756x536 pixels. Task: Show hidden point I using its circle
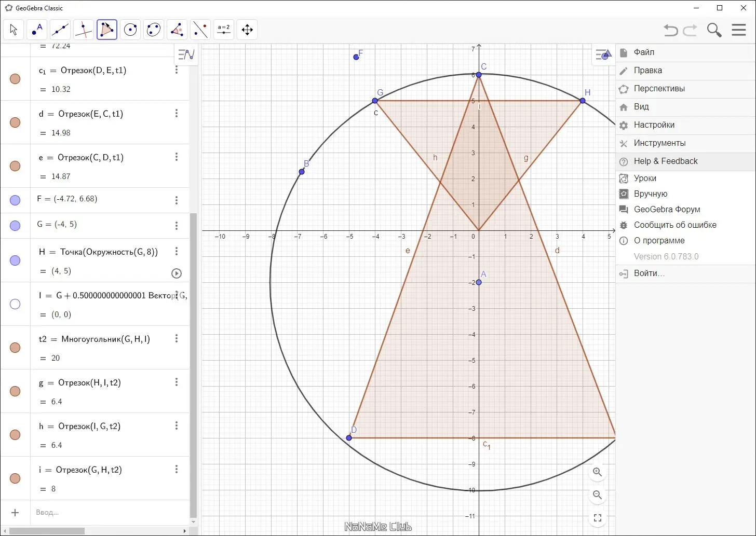[15, 304]
